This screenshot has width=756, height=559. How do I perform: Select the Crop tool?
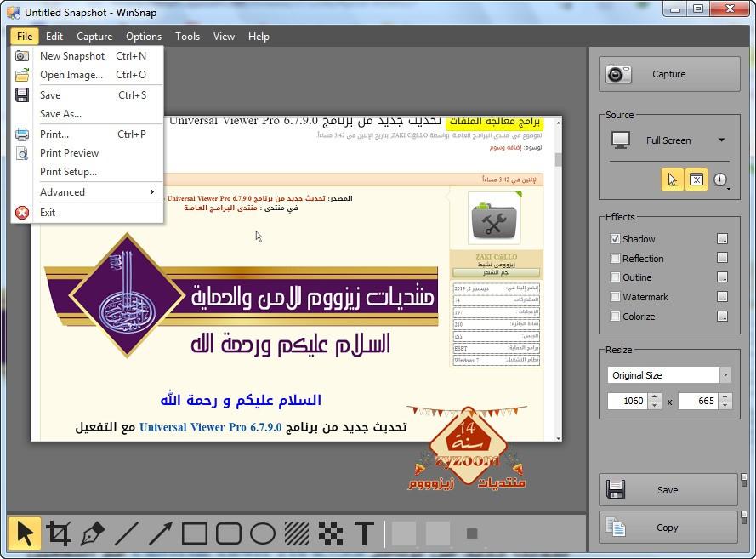pos(59,533)
